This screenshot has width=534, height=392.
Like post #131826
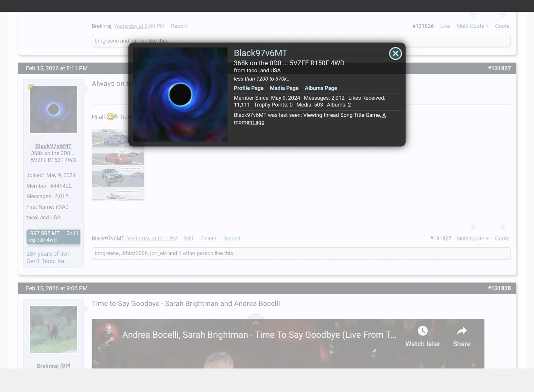tap(445, 26)
